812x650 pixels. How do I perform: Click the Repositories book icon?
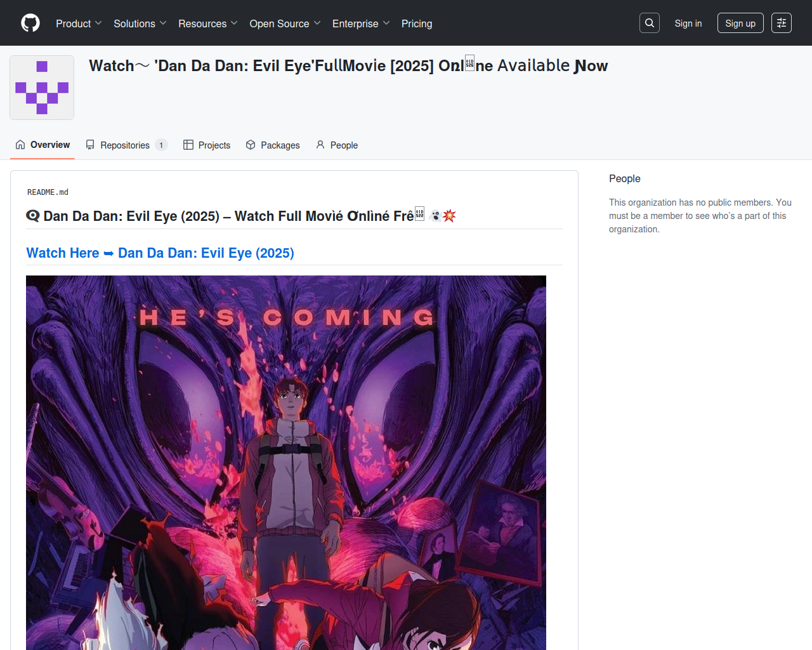point(91,145)
